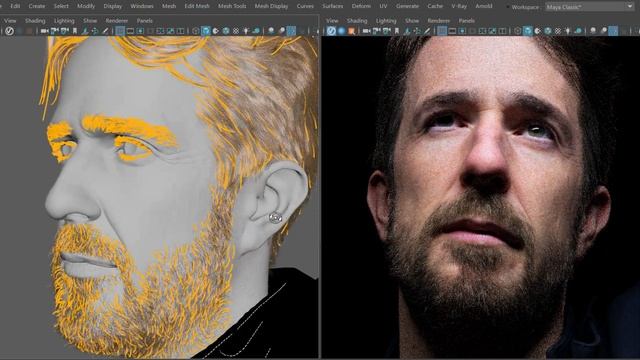Open the Select menu
The width and height of the screenshot is (640, 360).
pyautogui.click(x=61, y=6)
